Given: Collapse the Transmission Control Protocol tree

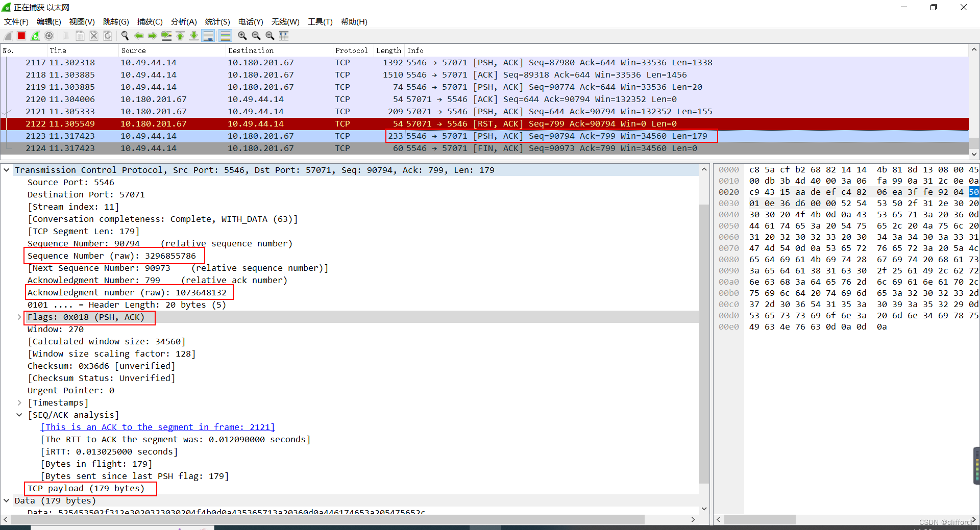Looking at the screenshot, I should point(7,170).
